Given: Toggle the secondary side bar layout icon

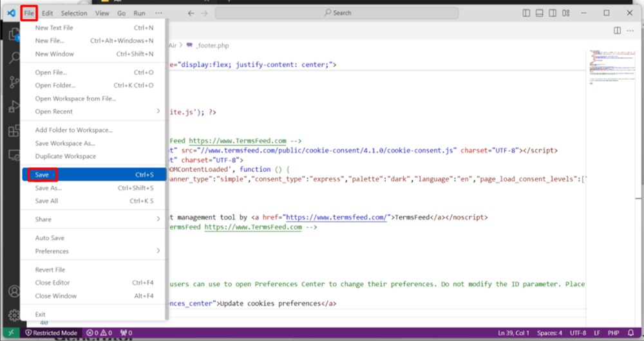Looking at the screenshot, I should click(x=553, y=13).
